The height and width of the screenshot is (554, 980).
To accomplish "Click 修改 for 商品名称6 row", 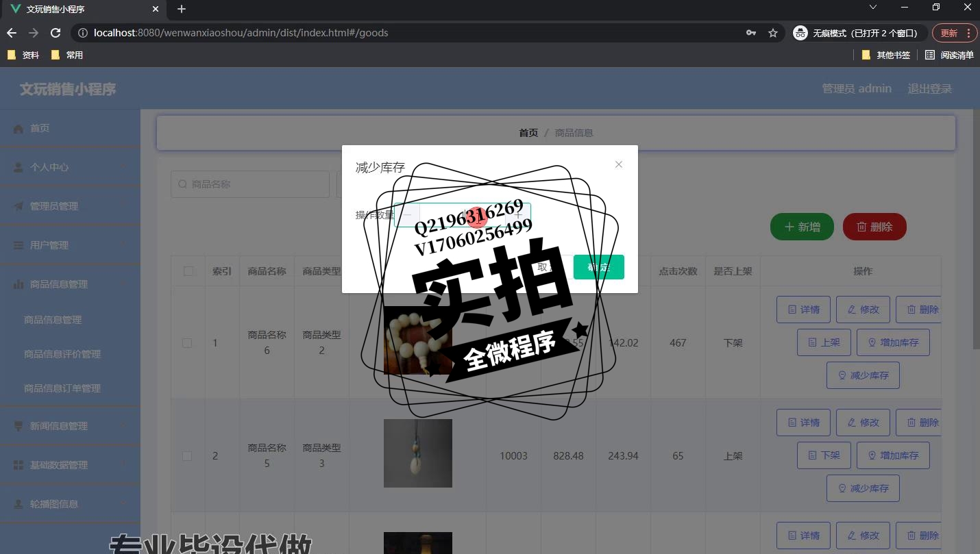I will coord(863,310).
